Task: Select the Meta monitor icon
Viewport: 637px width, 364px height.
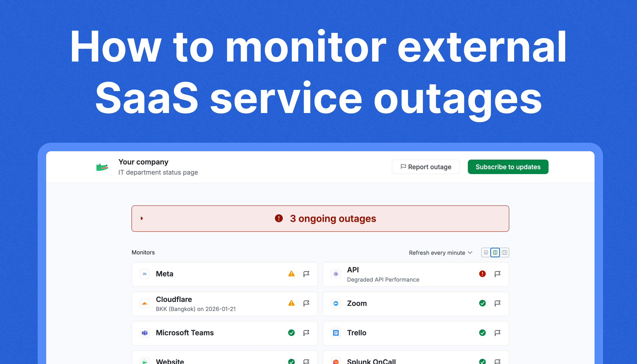Action: click(145, 274)
